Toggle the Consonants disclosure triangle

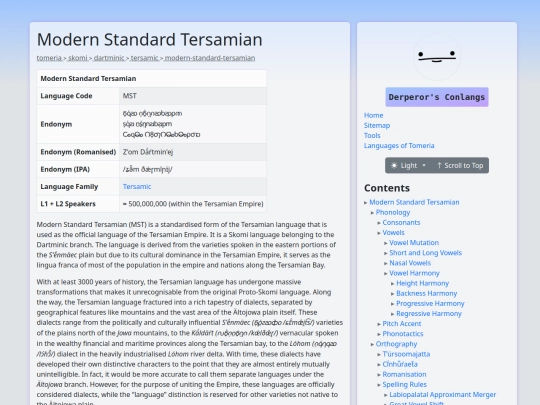coord(379,223)
